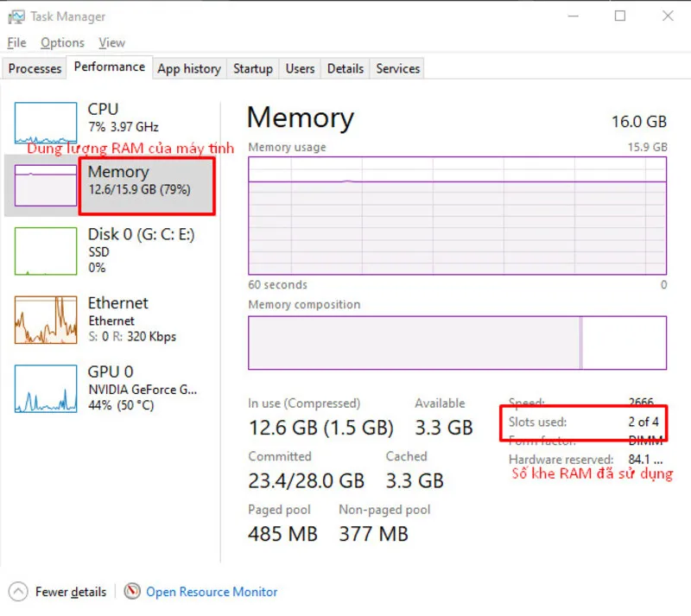Open Resource Monitor link
Viewport: 691px width, 616px height.
[211, 592]
